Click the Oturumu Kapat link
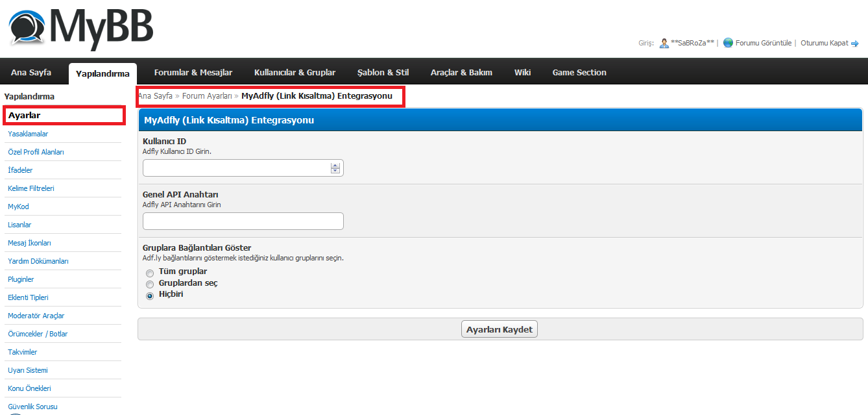868x415 pixels. click(x=825, y=43)
